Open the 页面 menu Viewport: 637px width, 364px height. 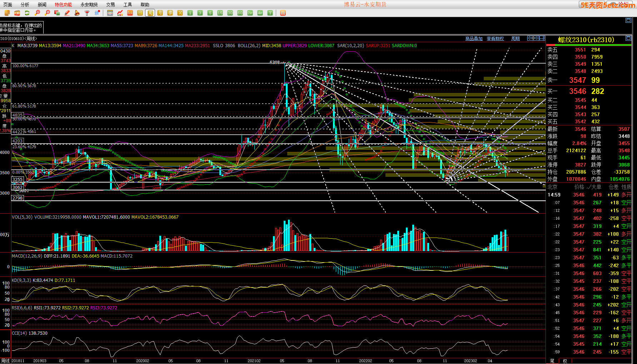tap(8, 5)
